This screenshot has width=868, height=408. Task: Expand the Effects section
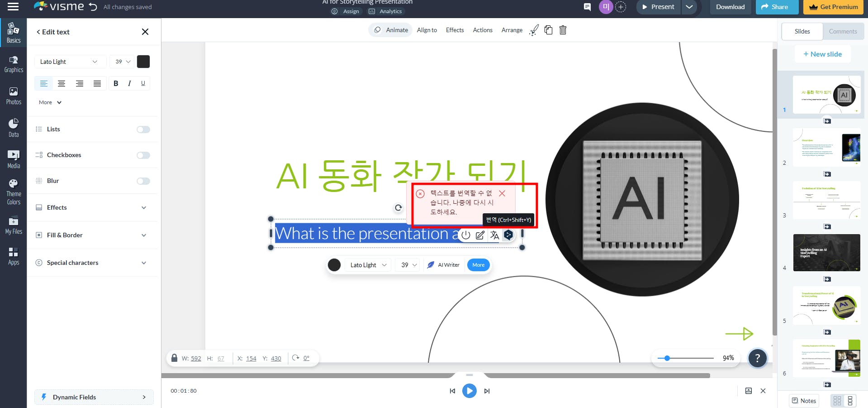point(93,207)
